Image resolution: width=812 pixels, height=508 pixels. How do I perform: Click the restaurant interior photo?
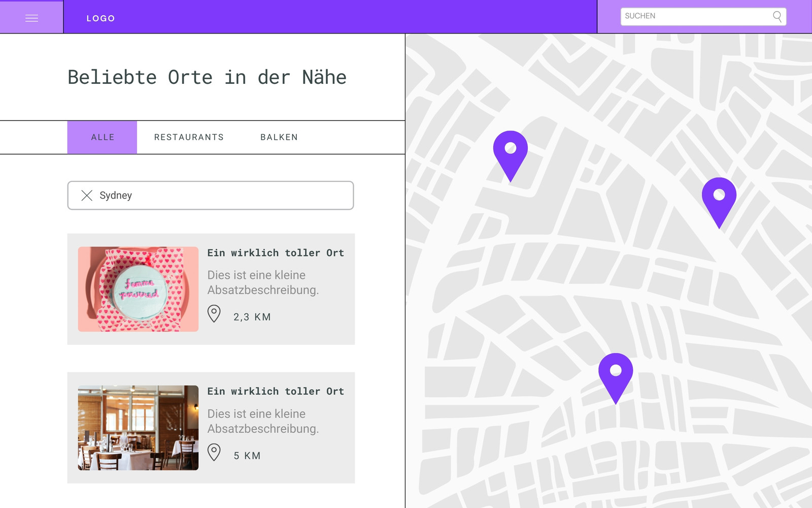click(x=138, y=427)
